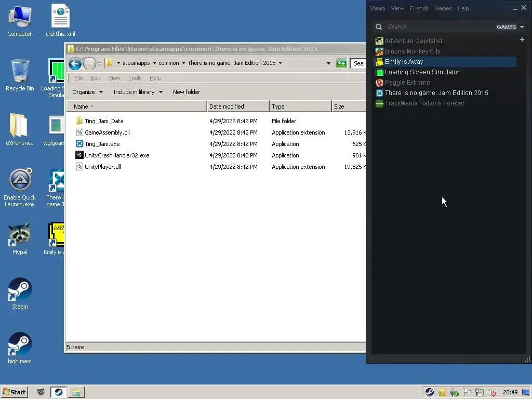Select the Ting_Jam.exe application icon
The width and height of the screenshot is (532, 399).
[79, 144]
